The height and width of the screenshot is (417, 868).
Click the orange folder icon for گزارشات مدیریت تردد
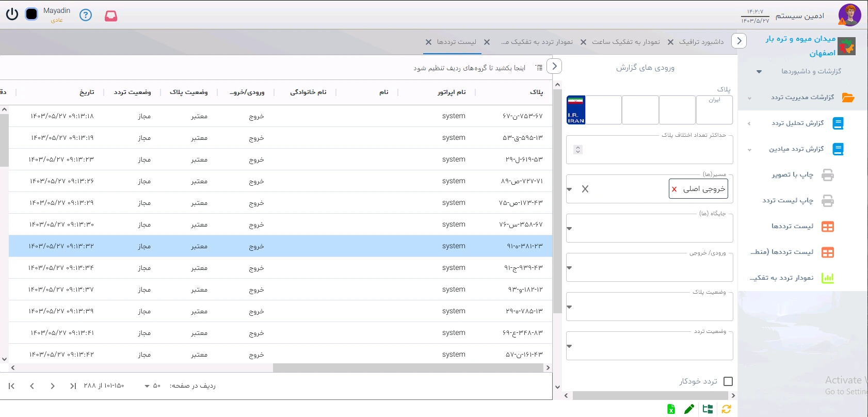(x=848, y=98)
